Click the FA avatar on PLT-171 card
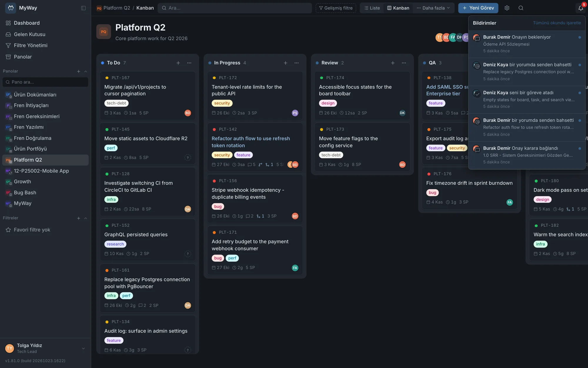 295,268
